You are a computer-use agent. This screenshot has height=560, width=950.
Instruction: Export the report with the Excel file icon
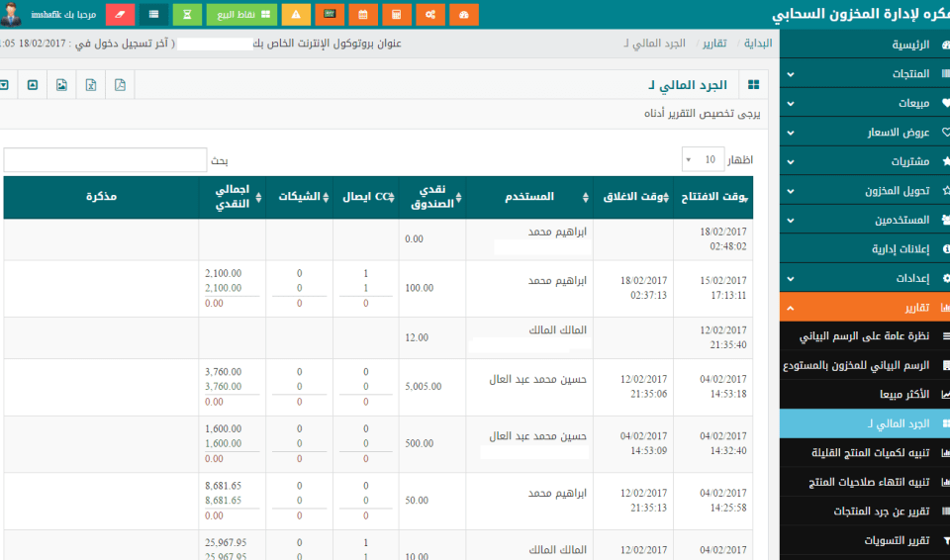(x=90, y=85)
